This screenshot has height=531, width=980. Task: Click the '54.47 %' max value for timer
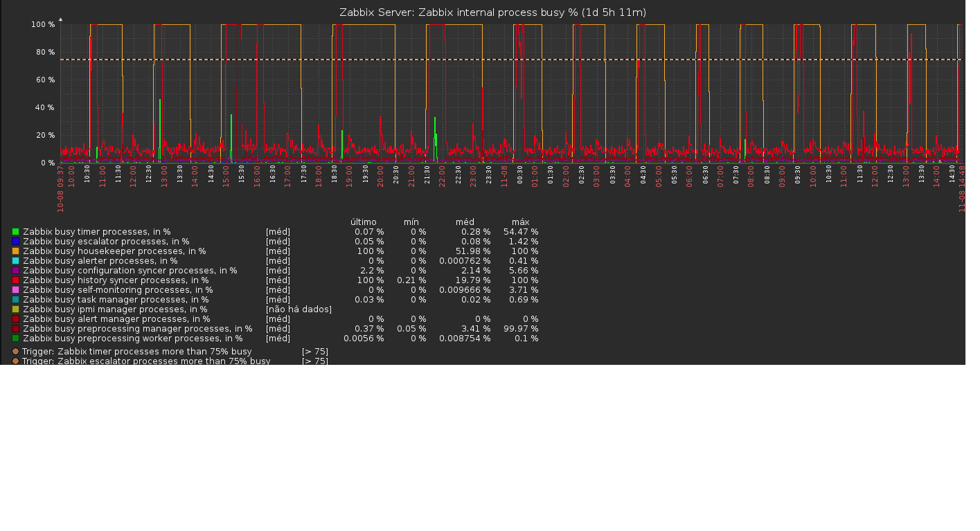click(521, 232)
